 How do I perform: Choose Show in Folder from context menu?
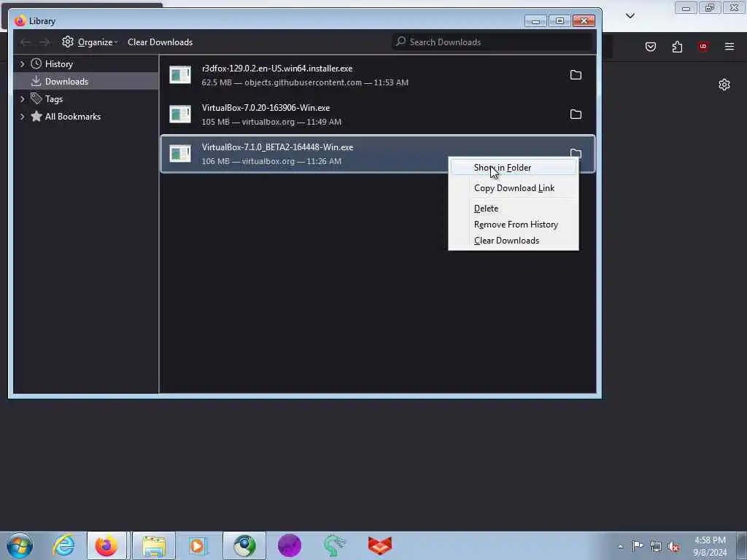pyautogui.click(x=513, y=168)
